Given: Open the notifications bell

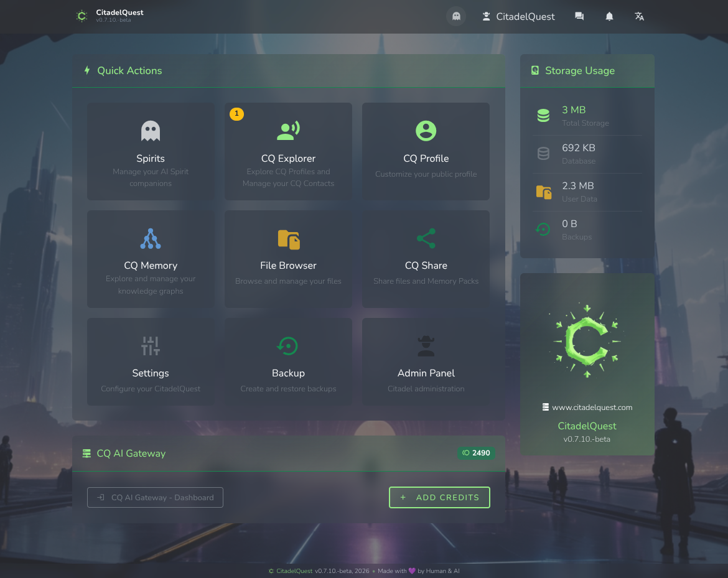Looking at the screenshot, I should click(x=609, y=16).
